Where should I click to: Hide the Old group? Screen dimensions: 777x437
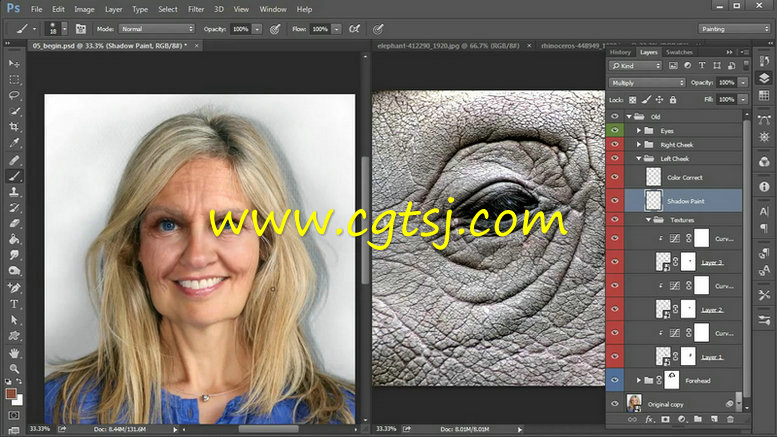pos(614,116)
